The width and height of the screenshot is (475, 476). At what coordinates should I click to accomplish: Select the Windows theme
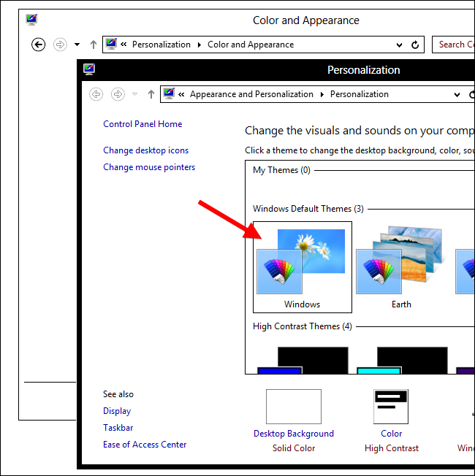point(303,267)
